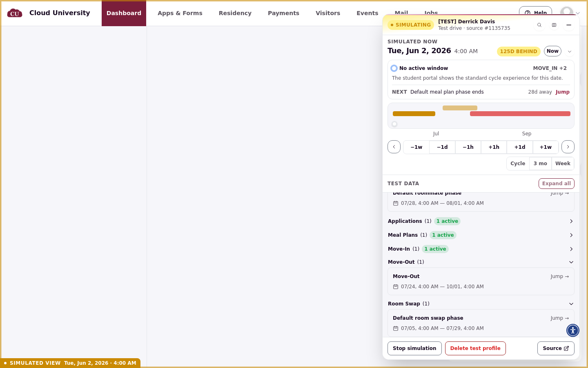The height and width of the screenshot is (368, 588).
Task: Jump to next Default meal plan phase
Action: coord(562,92)
